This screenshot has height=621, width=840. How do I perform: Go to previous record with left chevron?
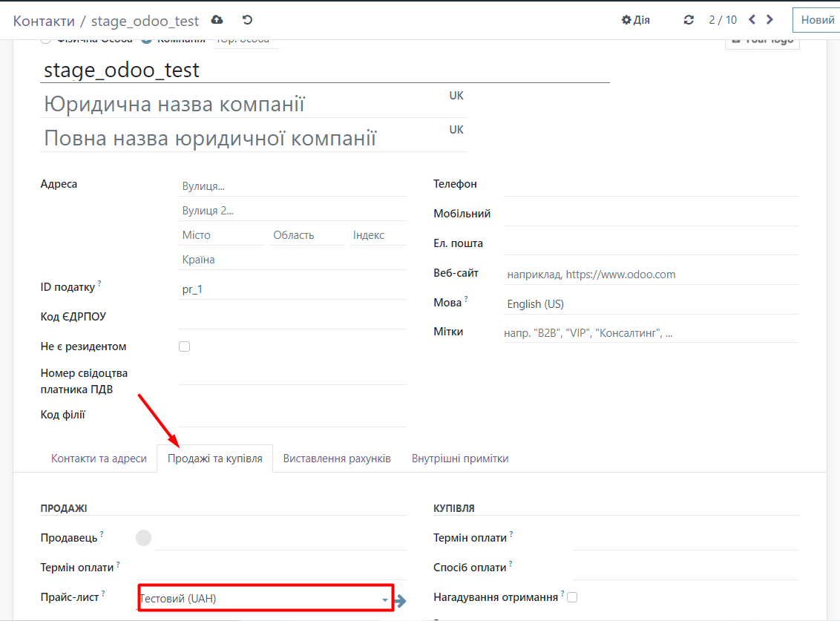point(752,20)
